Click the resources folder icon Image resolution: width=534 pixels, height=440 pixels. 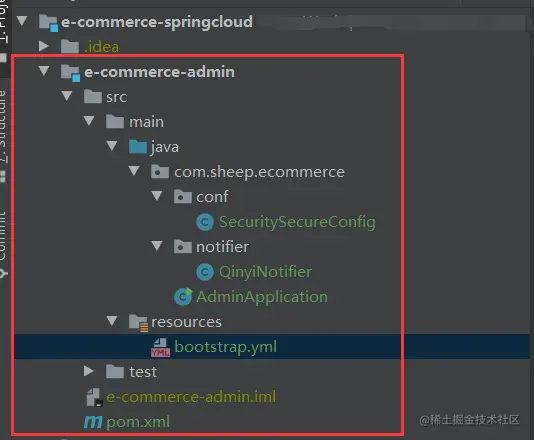(x=138, y=323)
